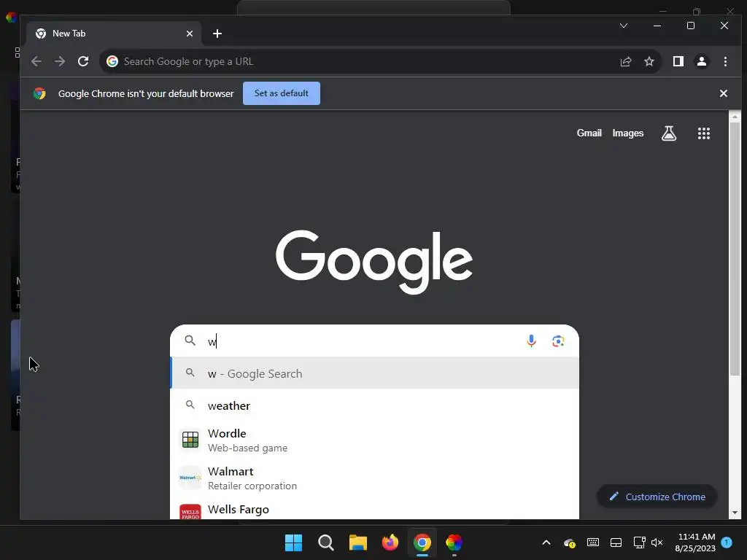Viewport: 747px width, 560px height.
Task: Open the Google apps grid
Action: click(704, 133)
